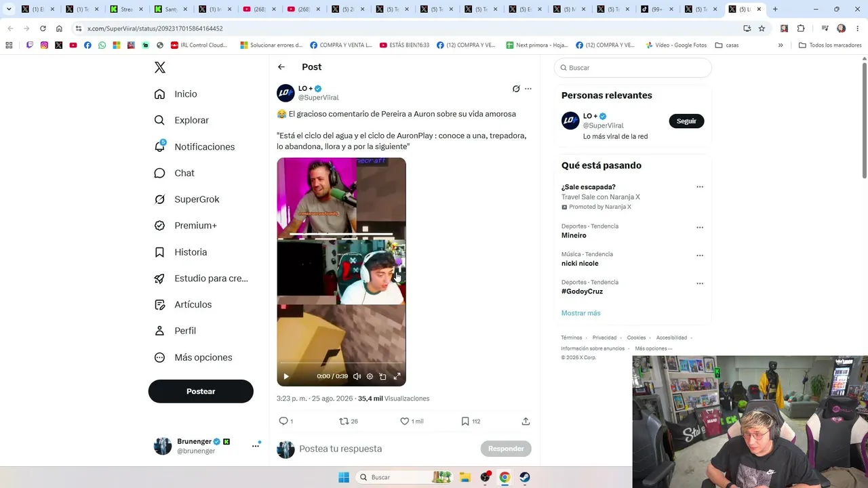Follow LO + with the Seguir button
Image resolution: width=868 pixels, height=488 pixels.
click(686, 121)
